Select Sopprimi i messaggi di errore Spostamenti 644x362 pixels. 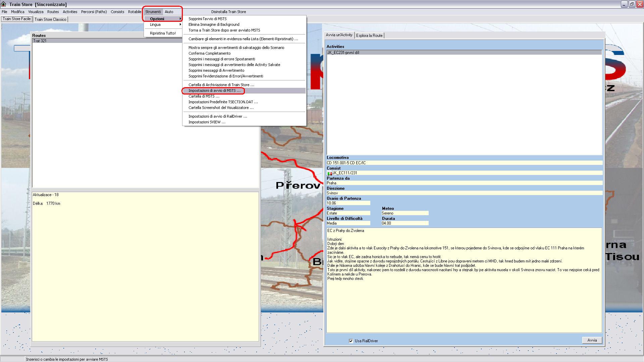click(x=244, y=59)
